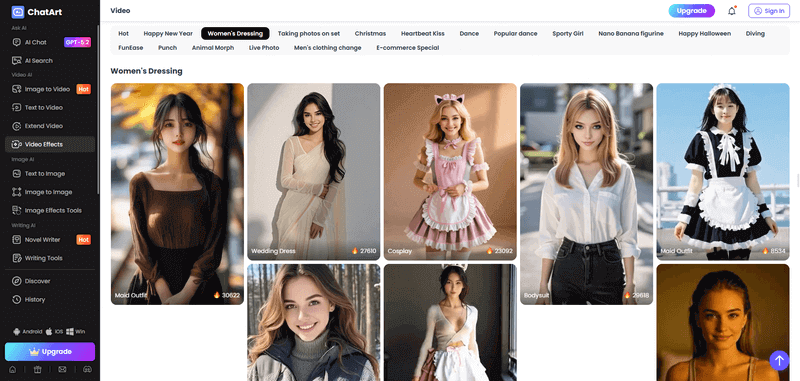Click the 23092 popularity count

(x=499, y=251)
